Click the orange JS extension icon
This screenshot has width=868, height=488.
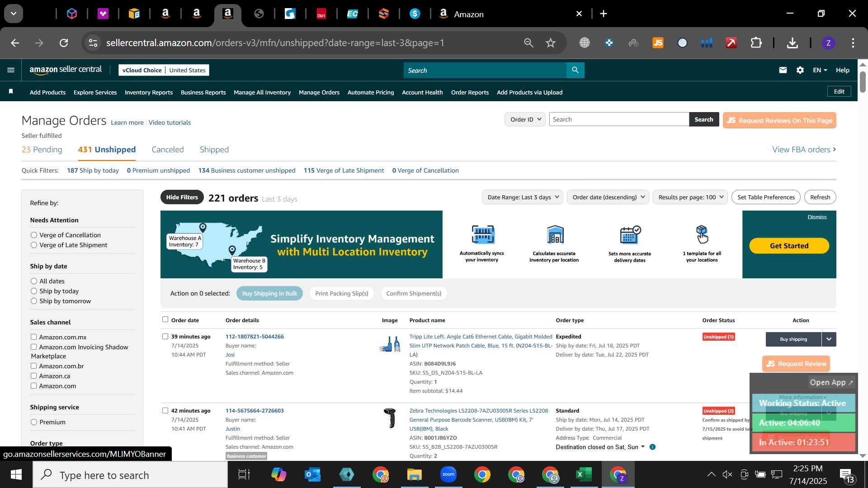click(x=658, y=43)
